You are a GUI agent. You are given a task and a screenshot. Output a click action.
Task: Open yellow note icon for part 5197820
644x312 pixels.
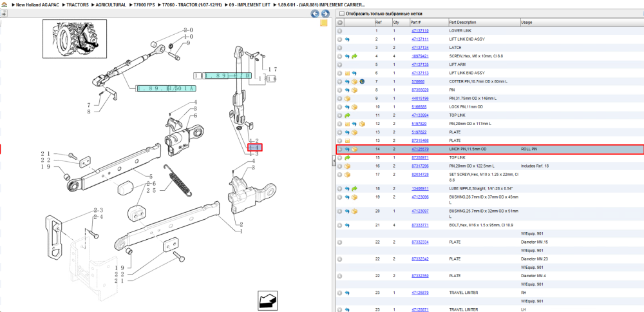click(x=347, y=124)
